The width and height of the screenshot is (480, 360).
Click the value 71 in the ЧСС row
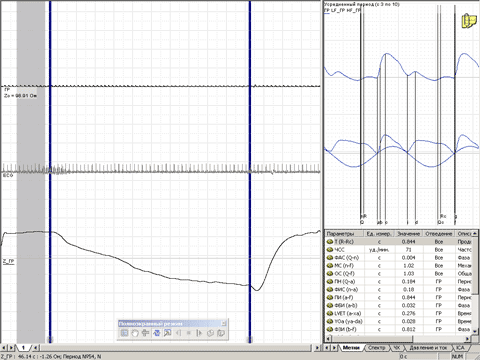409,249
